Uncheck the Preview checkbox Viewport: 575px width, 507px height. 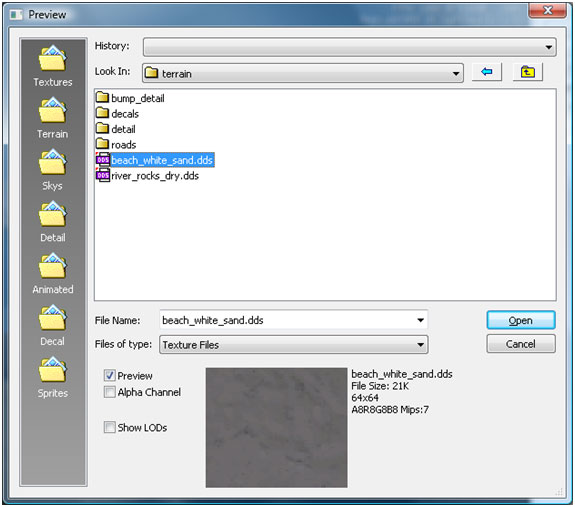click(110, 375)
